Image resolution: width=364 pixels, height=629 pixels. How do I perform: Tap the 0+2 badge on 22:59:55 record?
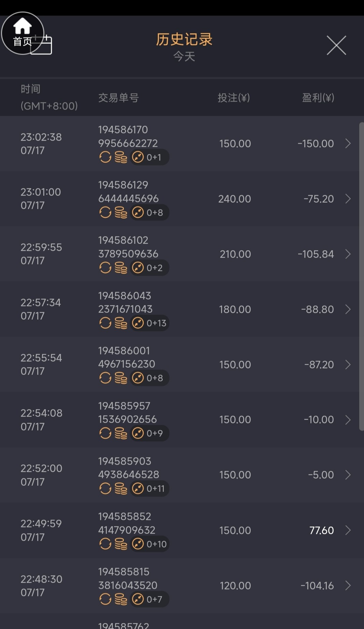(x=149, y=268)
